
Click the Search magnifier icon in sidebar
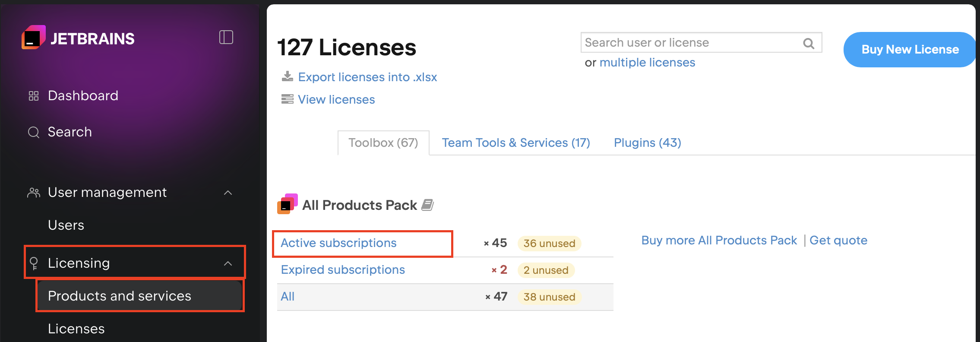pos(34,132)
